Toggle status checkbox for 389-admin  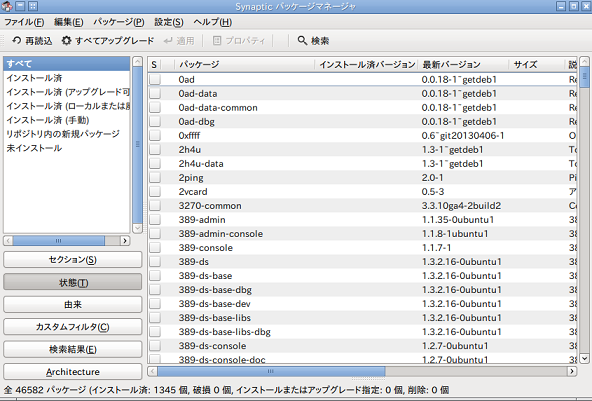(x=155, y=219)
